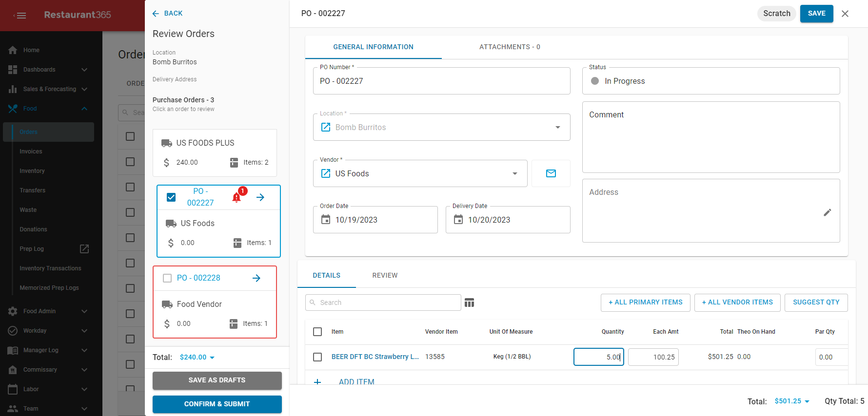Image resolution: width=868 pixels, height=416 pixels.
Task: Click the Manager Log book icon
Action: [x=13, y=350]
